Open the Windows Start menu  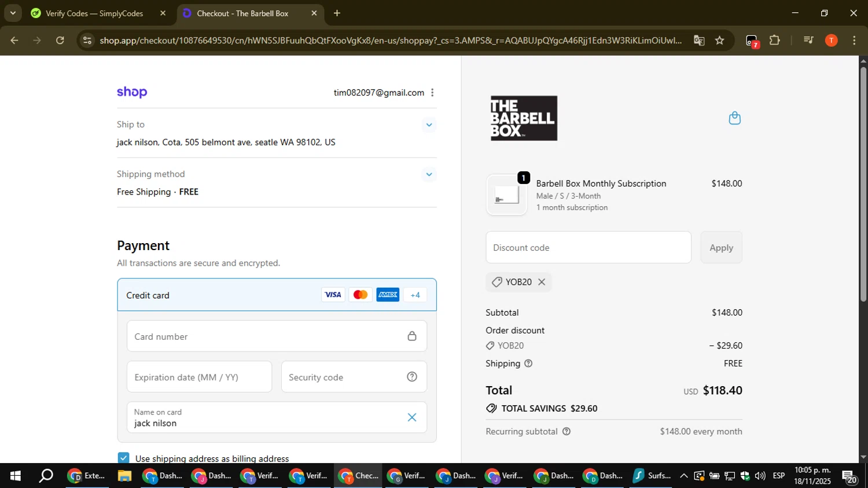pos(15,476)
